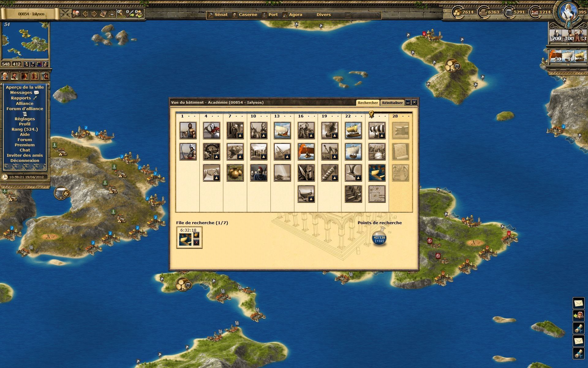Screen dimensions: 588x368
Task: Open the notes book icon in toolbar
Action: (x=103, y=14)
